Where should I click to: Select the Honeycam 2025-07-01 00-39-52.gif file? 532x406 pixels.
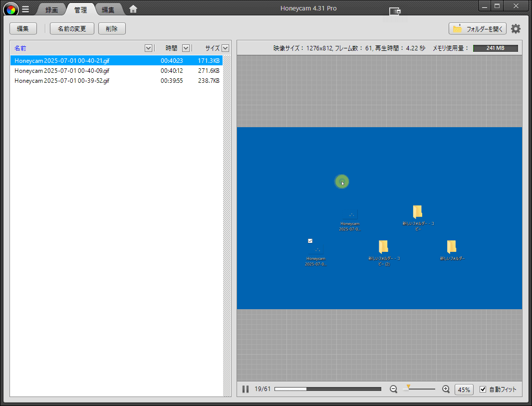click(x=62, y=81)
